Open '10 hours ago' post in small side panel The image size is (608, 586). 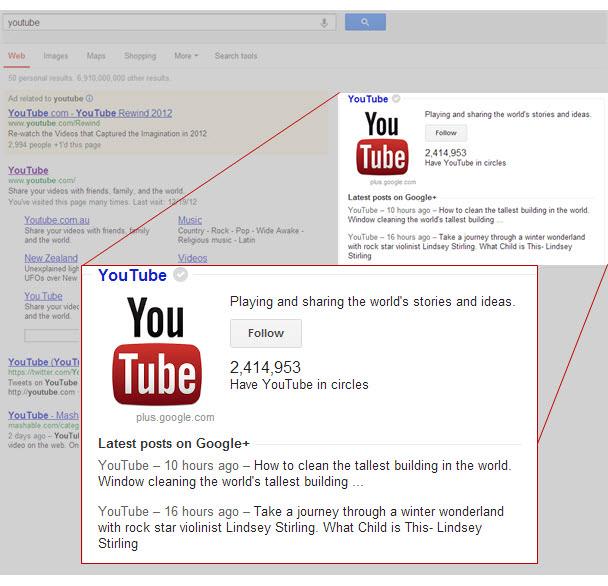click(x=468, y=215)
